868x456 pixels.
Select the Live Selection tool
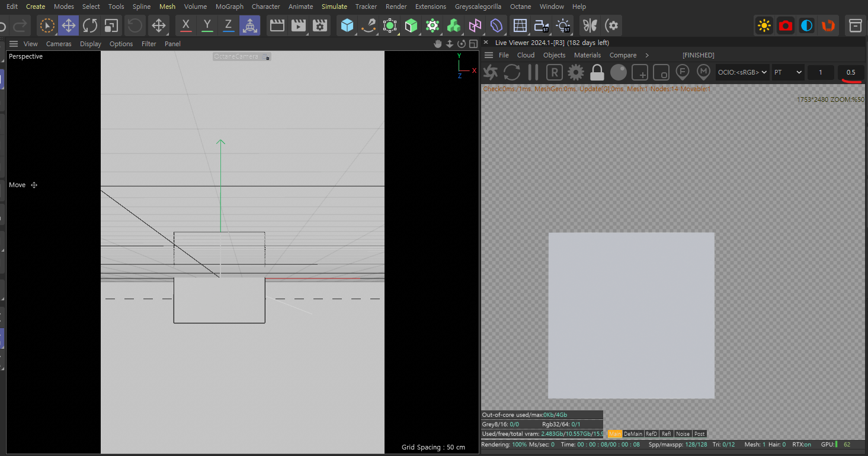pos(47,25)
